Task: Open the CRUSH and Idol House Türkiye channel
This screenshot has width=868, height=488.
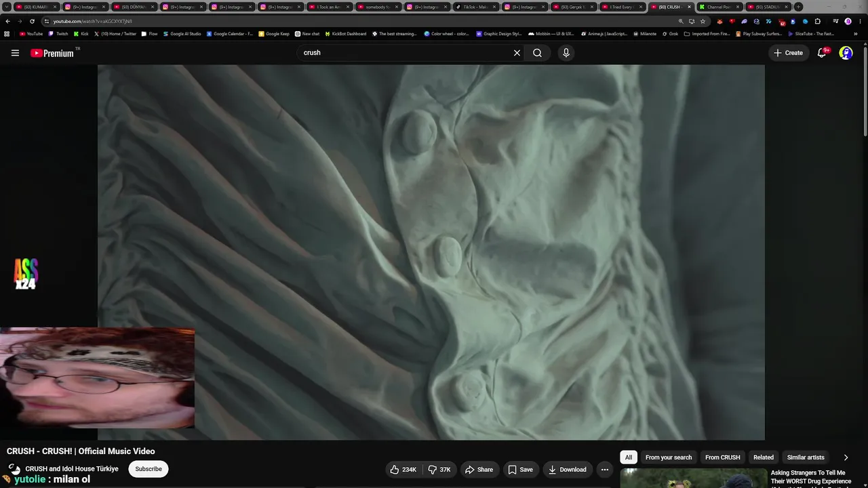Action: [72, 469]
